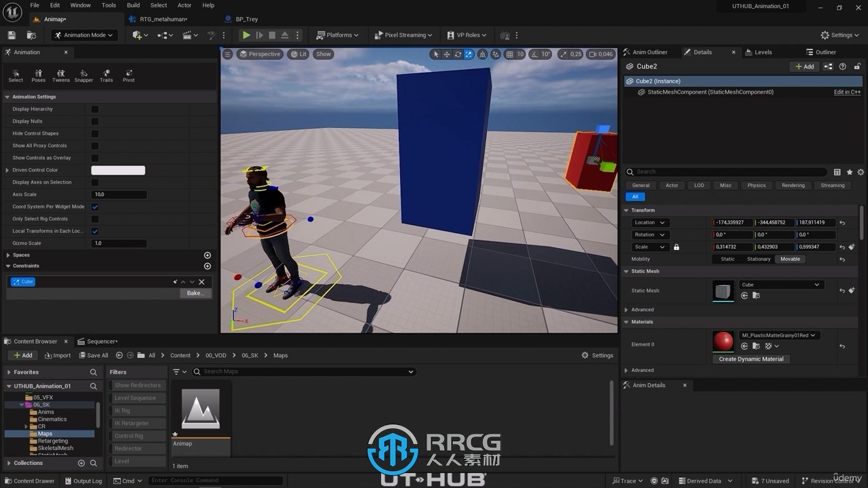
Task: Open the Snapper tool
Action: click(83, 75)
